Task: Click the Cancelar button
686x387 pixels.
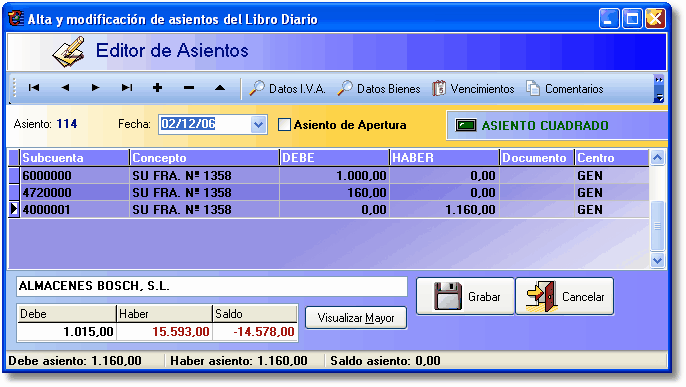Action: click(565, 296)
